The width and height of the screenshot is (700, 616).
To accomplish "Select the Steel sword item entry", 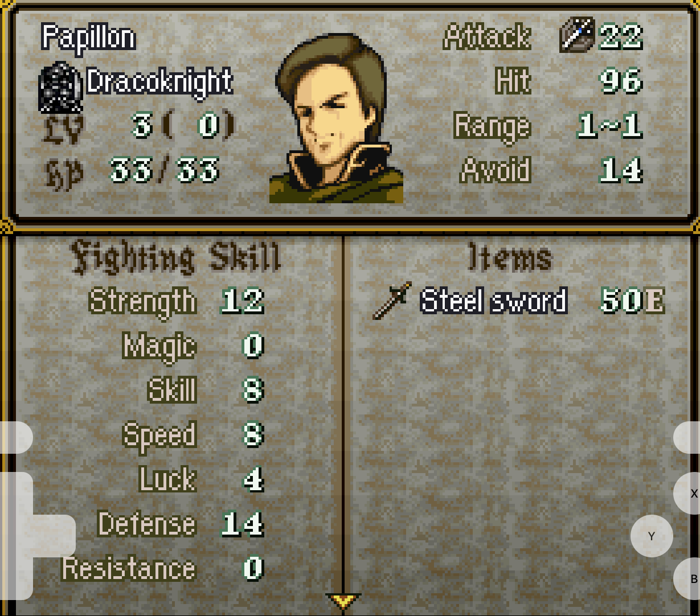I will (x=518, y=300).
